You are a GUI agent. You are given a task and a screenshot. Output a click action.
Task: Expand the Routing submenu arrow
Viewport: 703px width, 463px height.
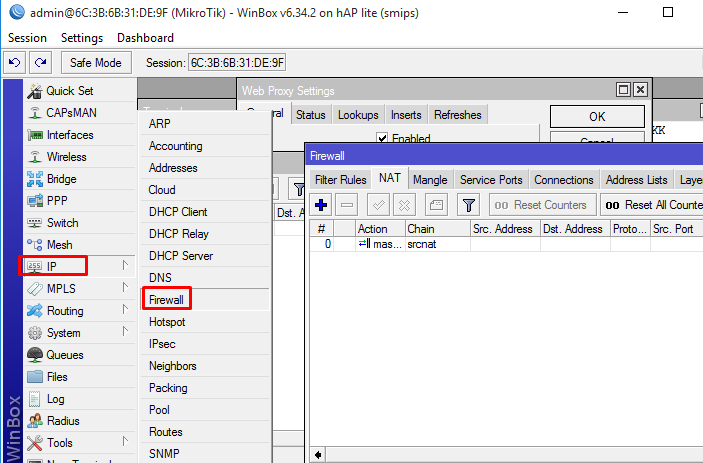click(125, 311)
